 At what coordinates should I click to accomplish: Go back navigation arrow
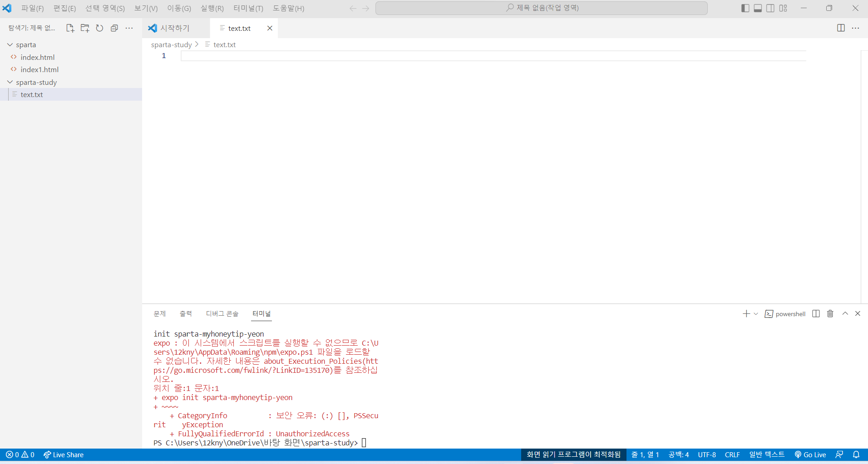[353, 8]
